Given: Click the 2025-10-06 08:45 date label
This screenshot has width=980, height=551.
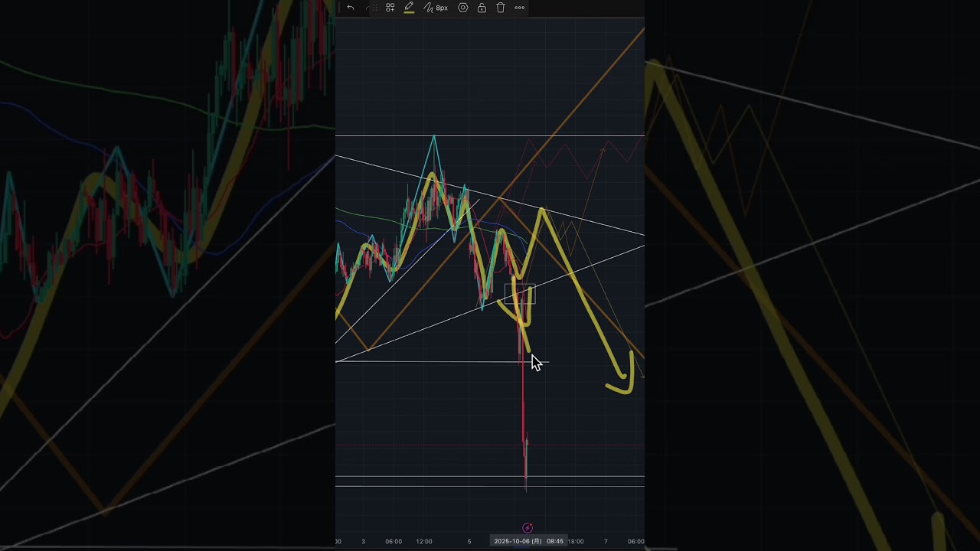Looking at the screenshot, I should click(528, 541).
